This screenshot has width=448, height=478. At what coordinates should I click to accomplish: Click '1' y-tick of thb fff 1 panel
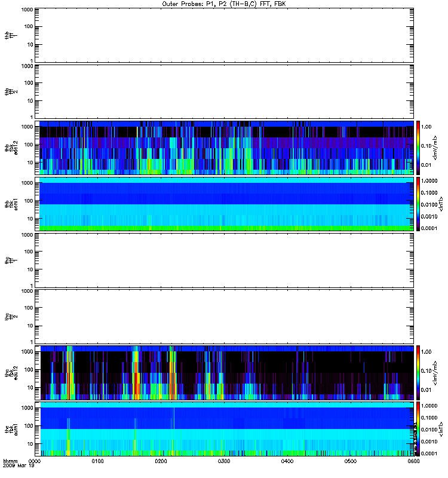click(x=32, y=61)
